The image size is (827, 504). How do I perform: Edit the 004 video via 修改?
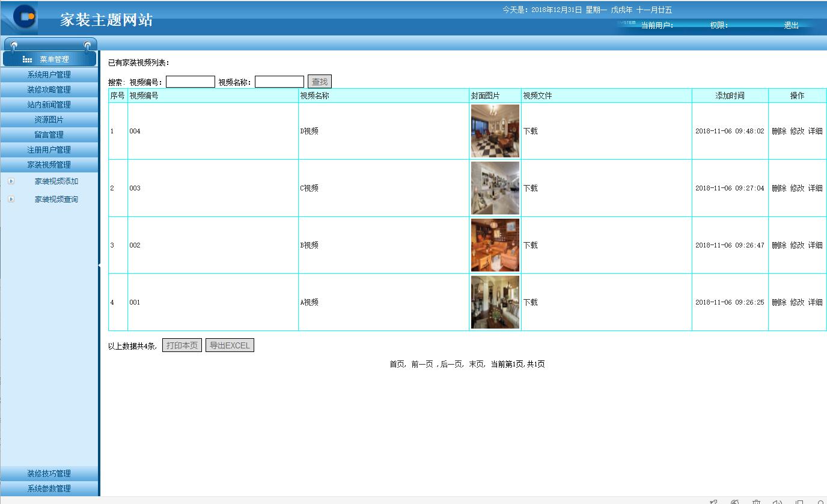pyautogui.click(x=797, y=131)
